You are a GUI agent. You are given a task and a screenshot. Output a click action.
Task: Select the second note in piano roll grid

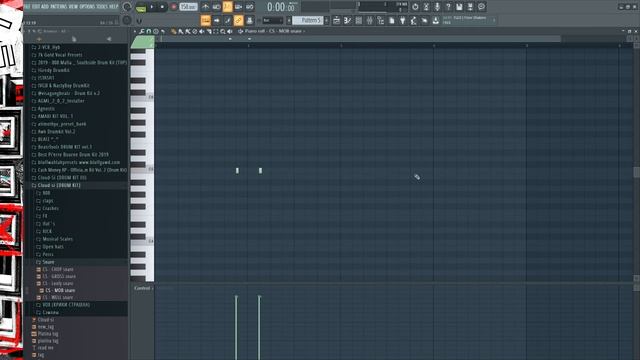(260, 171)
